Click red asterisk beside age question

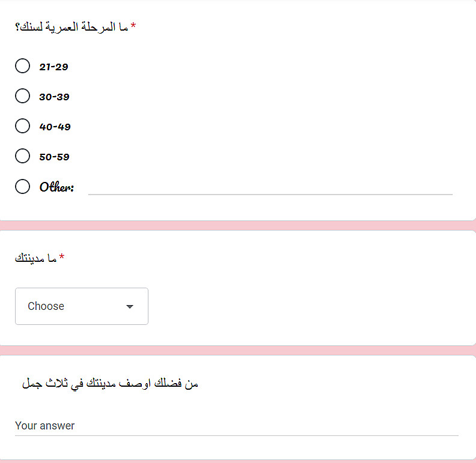[133, 26]
